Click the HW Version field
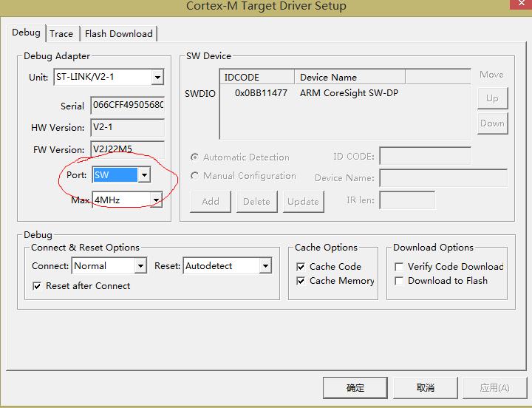This screenshot has width=532, height=408. (128, 127)
